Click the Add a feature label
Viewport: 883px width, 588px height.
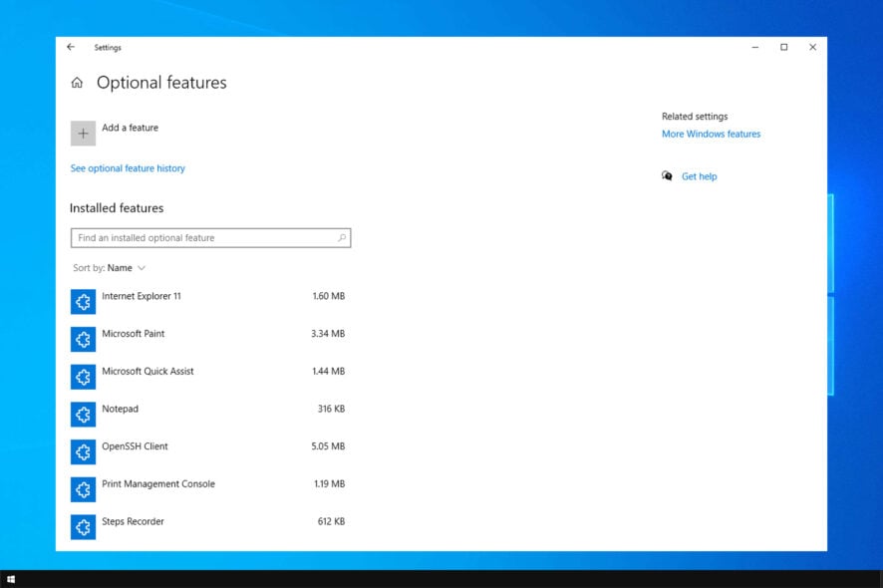131,128
